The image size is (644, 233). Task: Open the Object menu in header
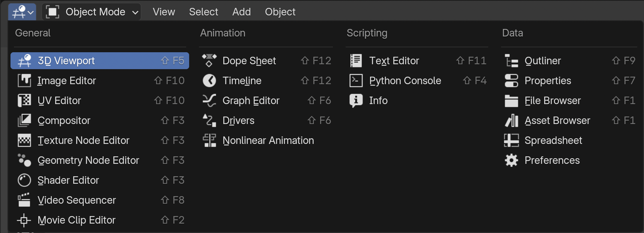click(x=280, y=12)
